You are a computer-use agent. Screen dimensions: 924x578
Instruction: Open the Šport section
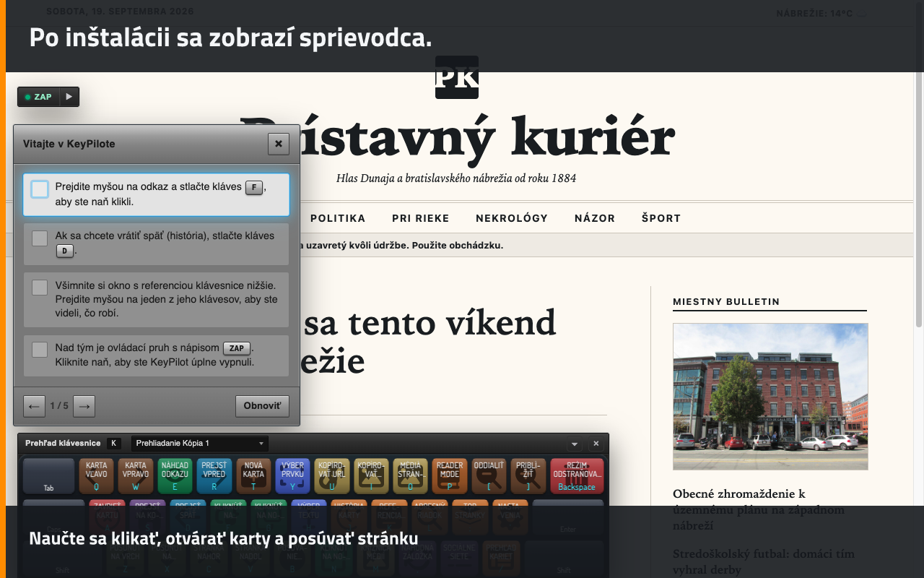(x=661, y=218)
